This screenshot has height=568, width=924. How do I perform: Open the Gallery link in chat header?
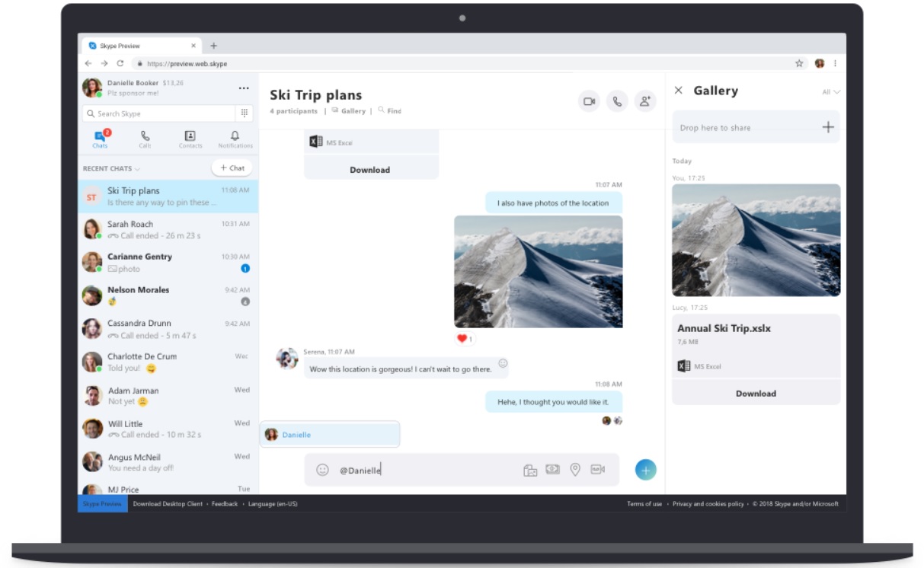point(348,111)
